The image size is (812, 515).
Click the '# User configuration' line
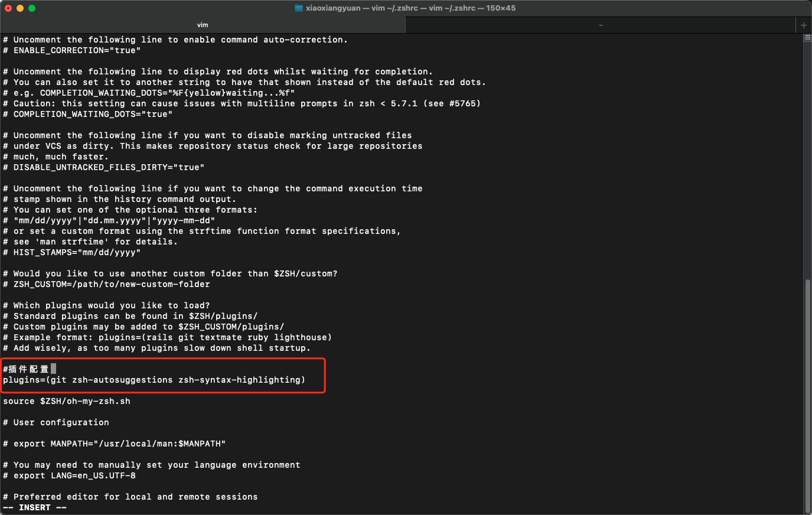point(56,422)
